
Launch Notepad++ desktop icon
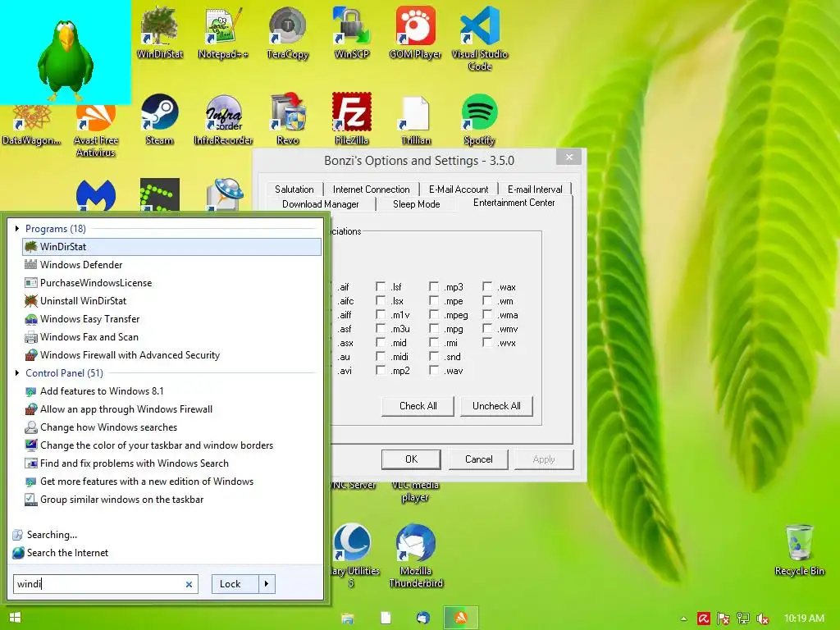pos(223,32)
